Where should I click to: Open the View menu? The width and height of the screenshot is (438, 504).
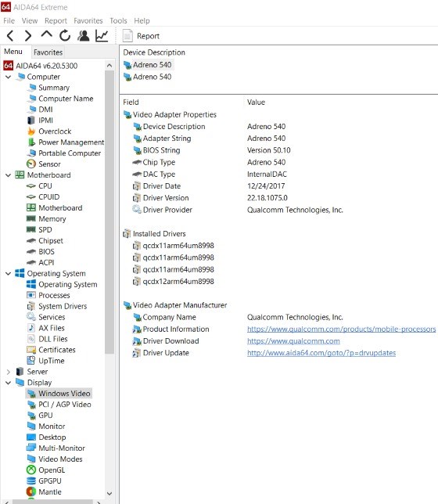[30, 21]
